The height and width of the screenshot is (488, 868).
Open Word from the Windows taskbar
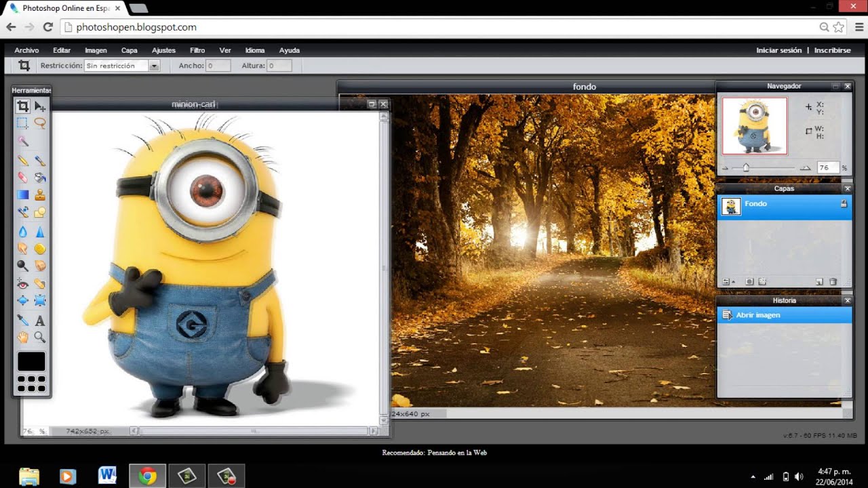(107, 475)
